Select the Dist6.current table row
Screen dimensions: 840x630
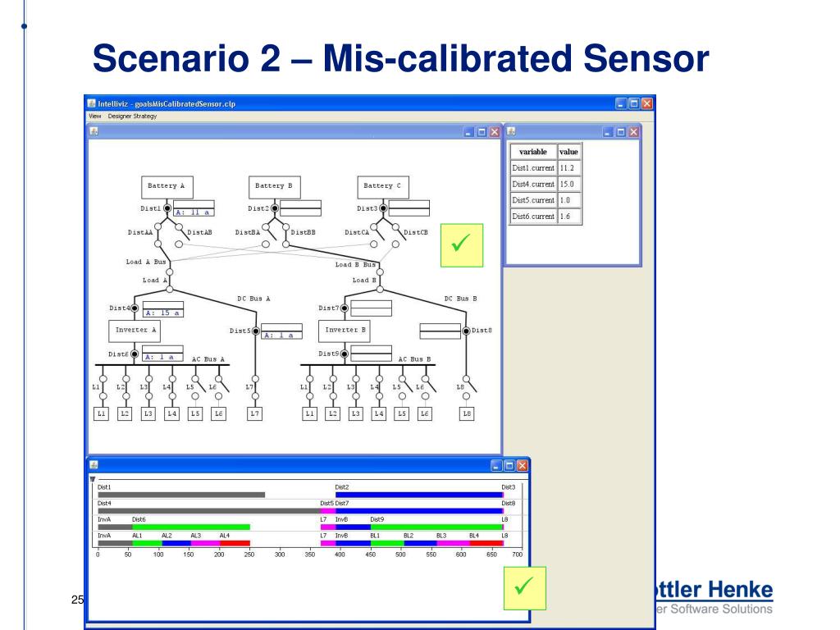(546, 217)
